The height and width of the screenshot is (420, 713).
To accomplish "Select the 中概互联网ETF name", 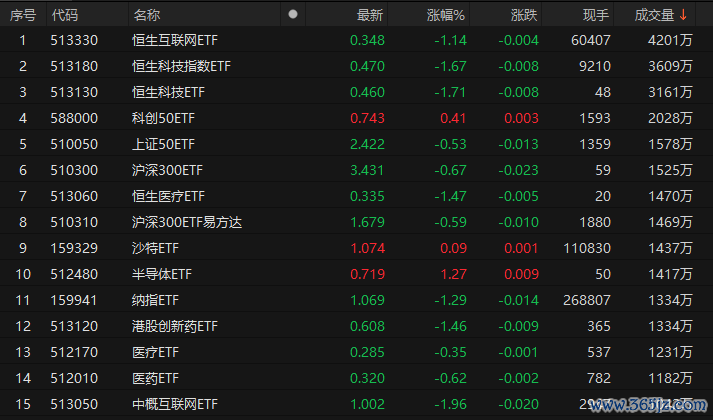I will click(175, 404).
